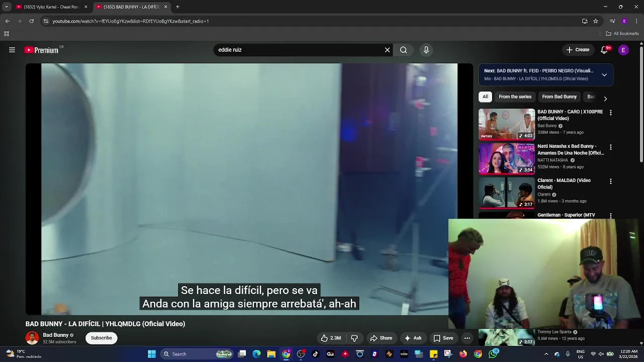
Task: Open All Bookmarks folder
Action: pos(622,34)
